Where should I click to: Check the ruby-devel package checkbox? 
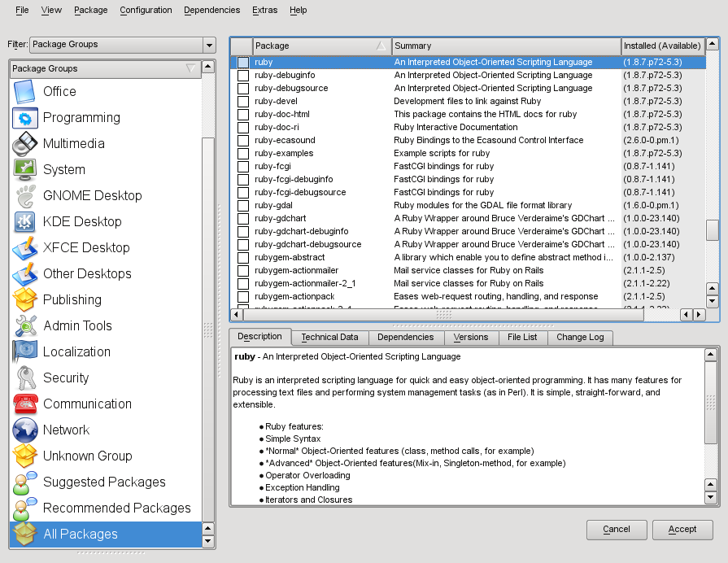243,101
